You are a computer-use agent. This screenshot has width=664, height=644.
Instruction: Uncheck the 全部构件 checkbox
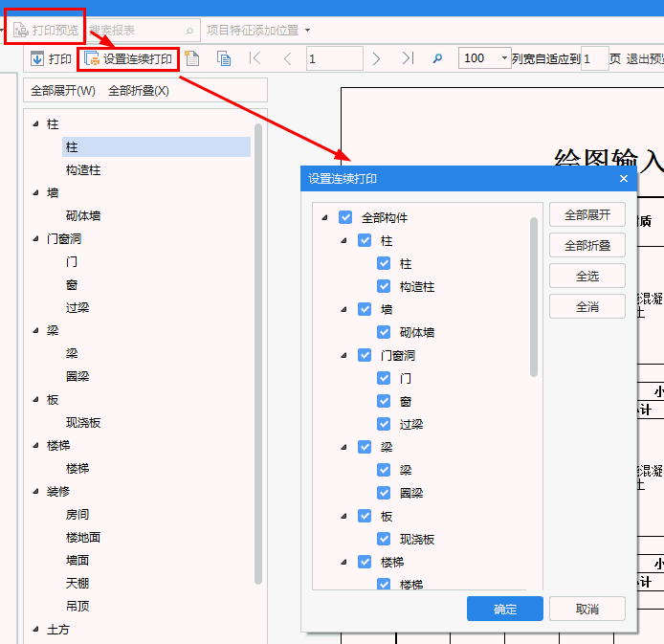[x=345, y=218]
